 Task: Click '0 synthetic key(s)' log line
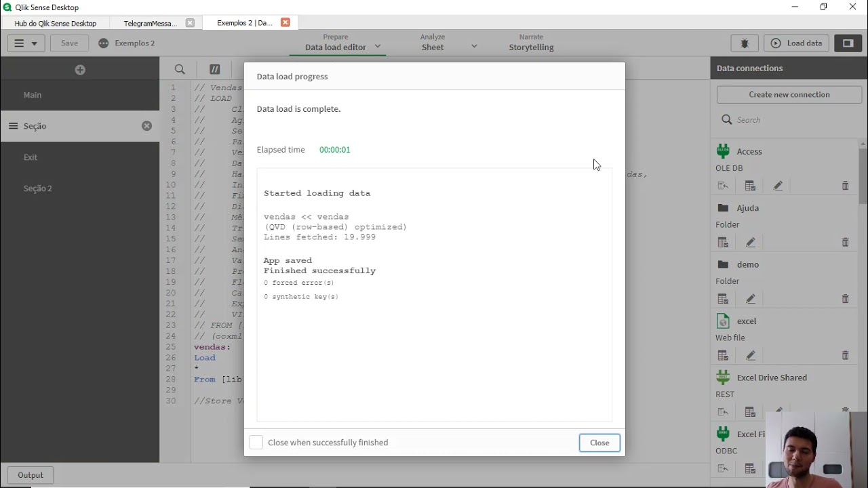(301, 297)
